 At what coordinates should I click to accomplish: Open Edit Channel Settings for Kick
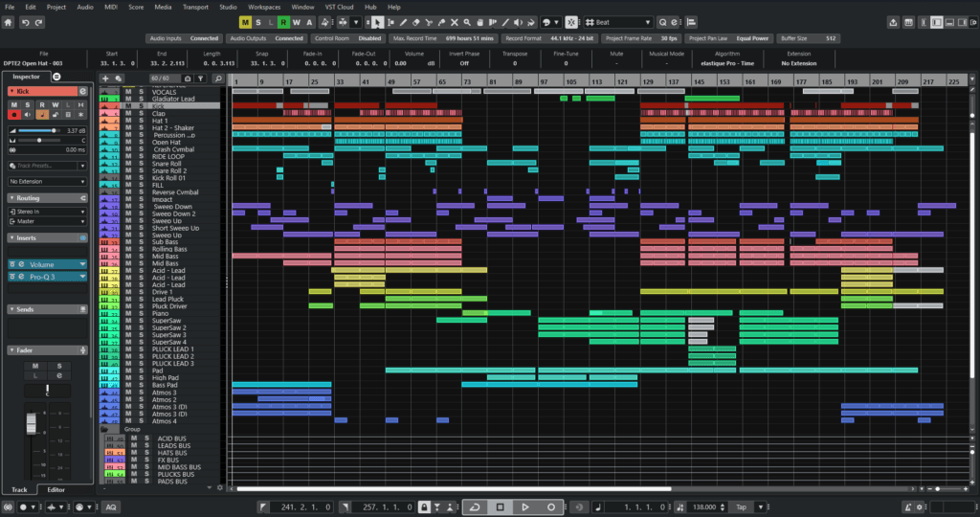[82, 91]
